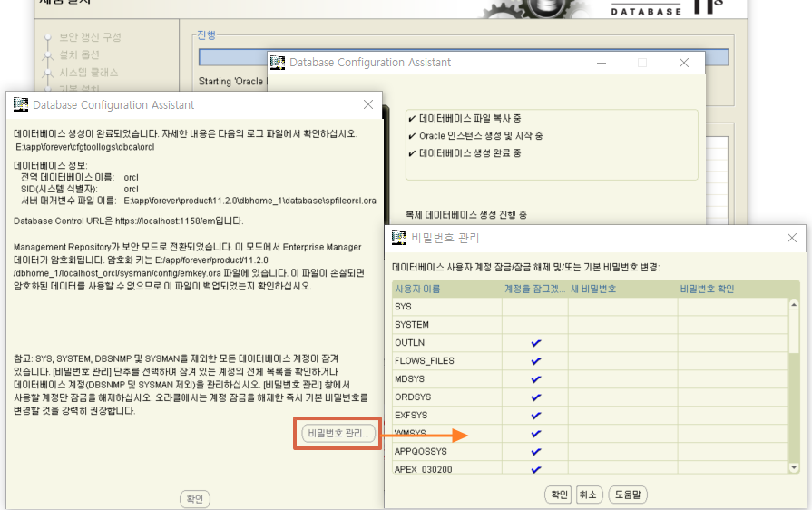
Task: Uncheck lock account for FLOWS_FILES
Action: point(535,361)
